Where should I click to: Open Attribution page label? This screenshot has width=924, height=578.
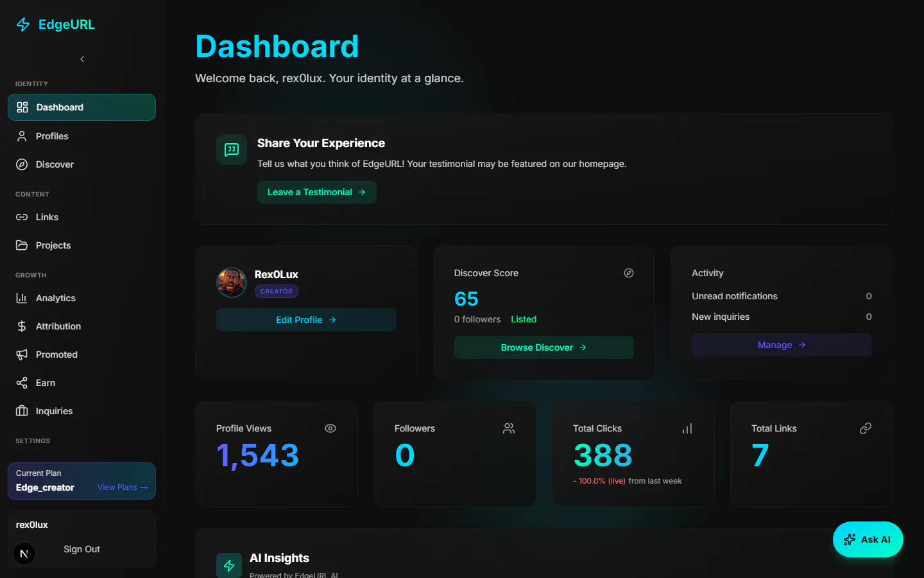[x=58, y=326]
